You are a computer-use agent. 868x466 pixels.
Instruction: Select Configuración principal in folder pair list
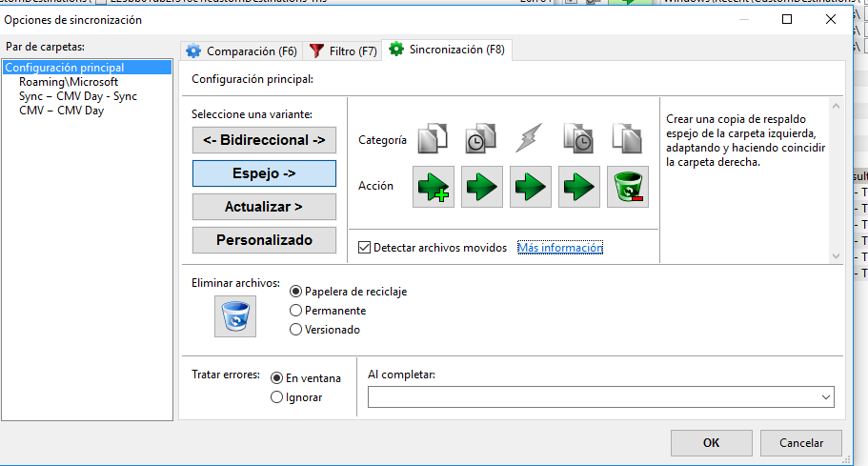click(87, 68)
